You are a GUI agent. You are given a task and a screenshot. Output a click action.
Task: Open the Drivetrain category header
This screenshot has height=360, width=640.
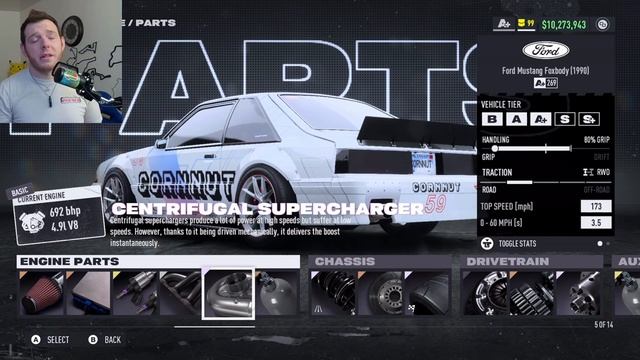click(531, 262)
